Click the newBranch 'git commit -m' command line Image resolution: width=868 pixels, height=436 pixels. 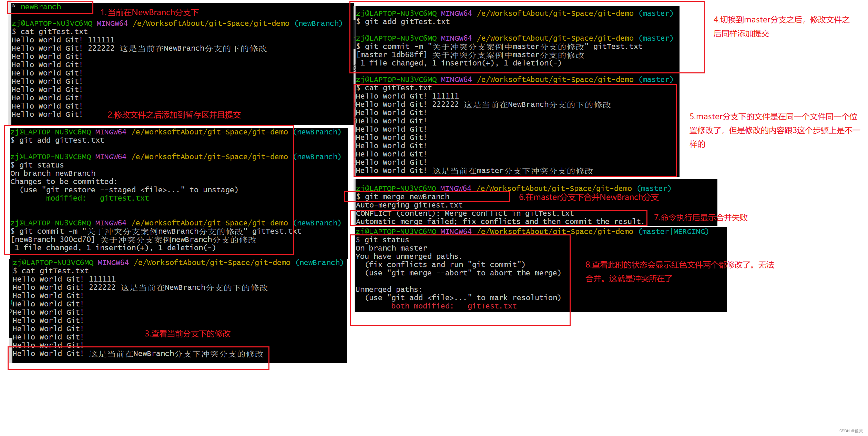click(156, 231)
